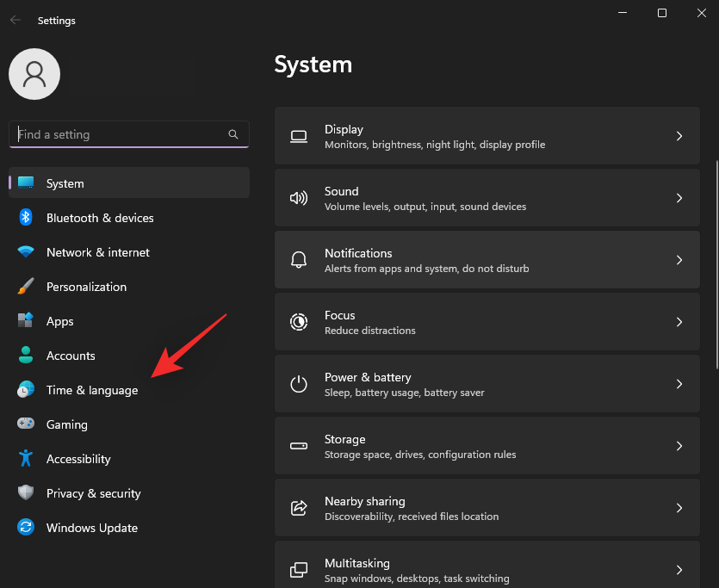Expand the Storage settings chevron
Screen dimensions: 719x588
[679, 445]
